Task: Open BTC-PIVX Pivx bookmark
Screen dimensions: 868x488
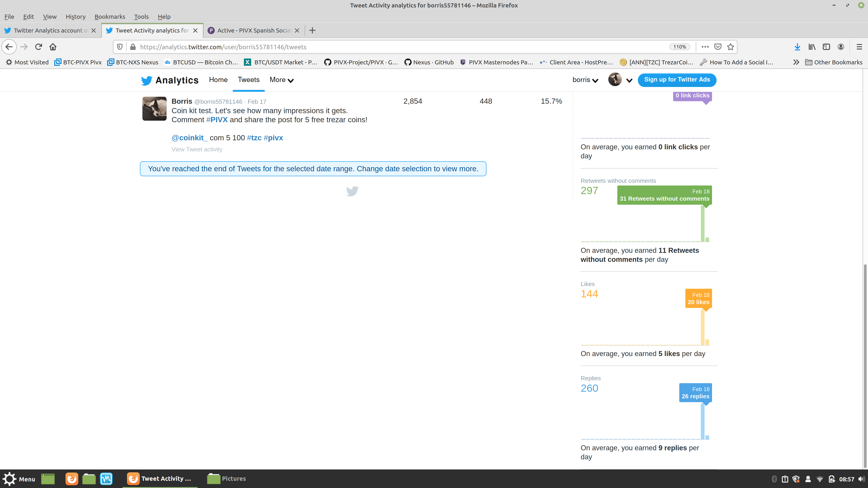Action: (78, 62)
